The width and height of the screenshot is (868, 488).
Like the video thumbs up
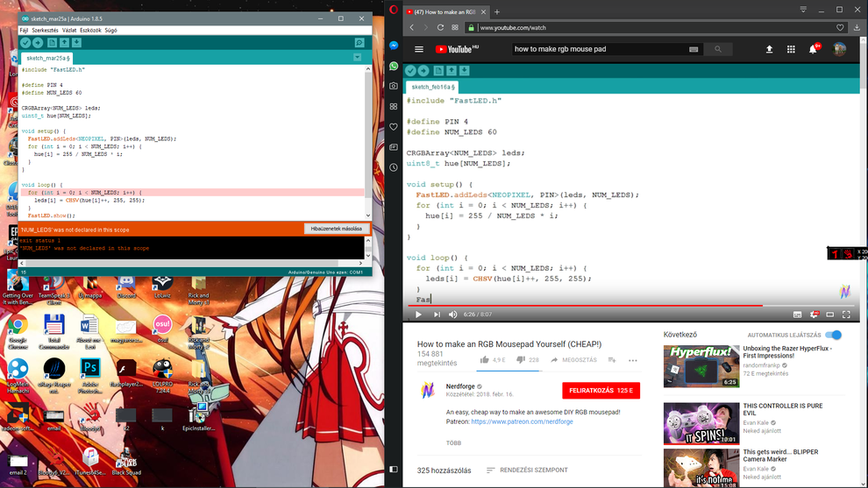[484, 359]
